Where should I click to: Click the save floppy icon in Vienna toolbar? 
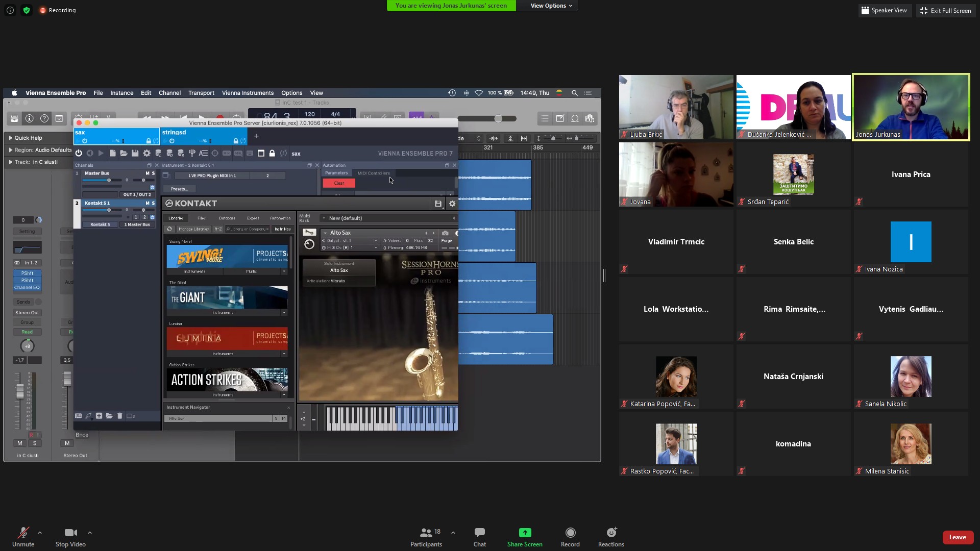tap(135, 153)
